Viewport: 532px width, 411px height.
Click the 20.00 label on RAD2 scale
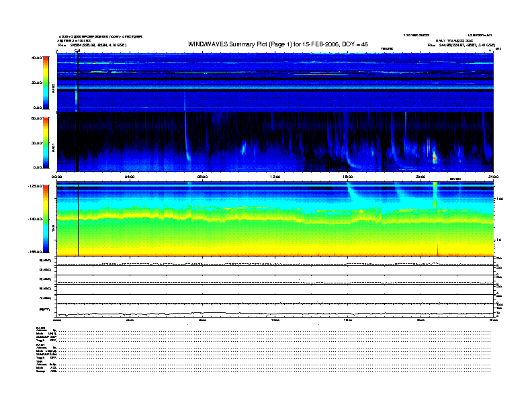click(x=36, y=83)
